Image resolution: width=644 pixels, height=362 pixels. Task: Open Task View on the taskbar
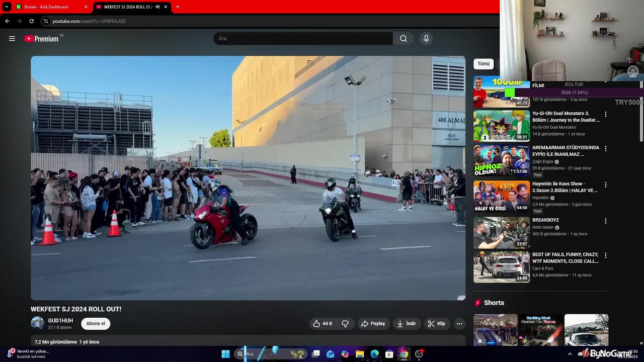(316, 354)
